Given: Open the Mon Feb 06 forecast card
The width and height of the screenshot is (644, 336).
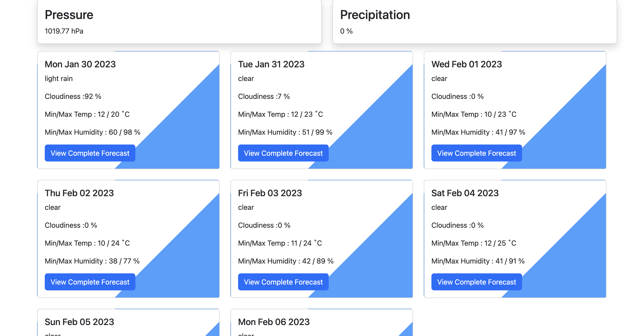Looking at the screenshot, I should 322,323.
